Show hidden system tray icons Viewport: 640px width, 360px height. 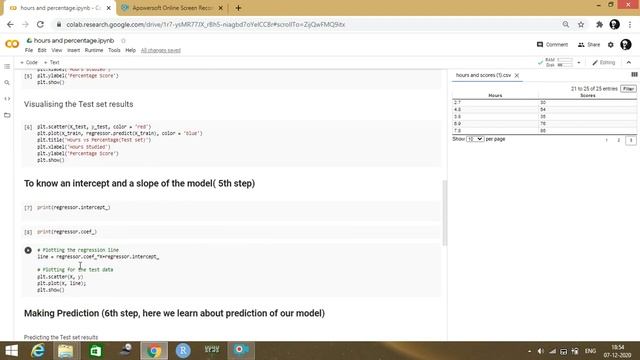click(529, 351)
